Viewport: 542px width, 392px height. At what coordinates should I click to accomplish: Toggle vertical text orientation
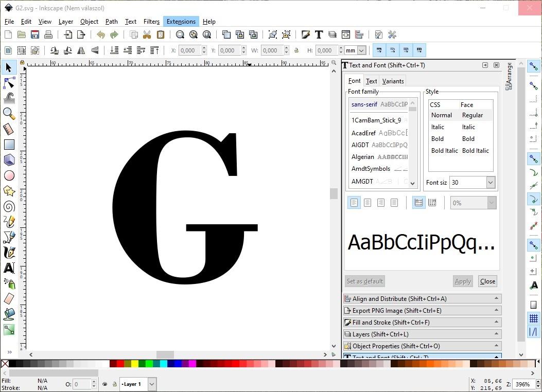click(x=432, y=202)
